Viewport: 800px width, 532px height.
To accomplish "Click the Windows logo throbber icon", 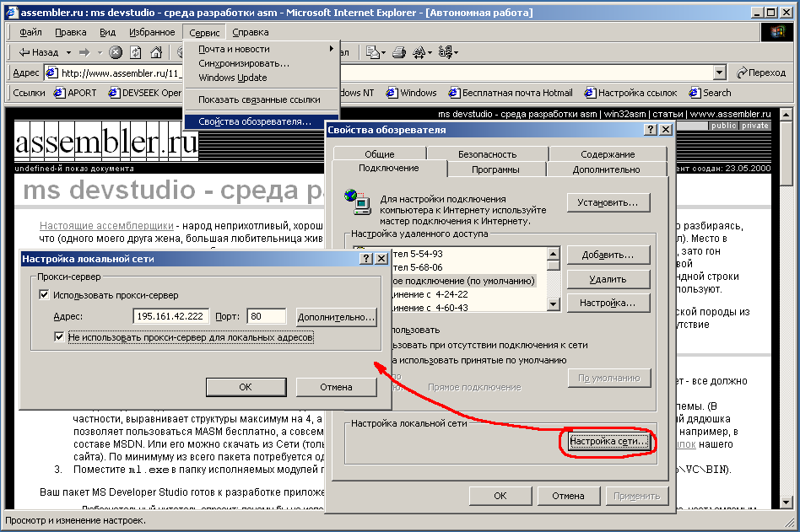I will [777, 31].
